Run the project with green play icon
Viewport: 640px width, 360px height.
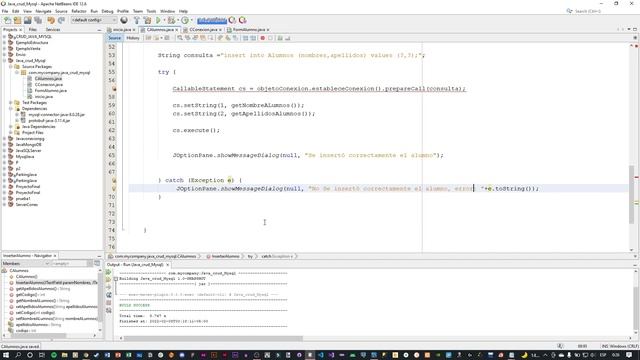158,20
